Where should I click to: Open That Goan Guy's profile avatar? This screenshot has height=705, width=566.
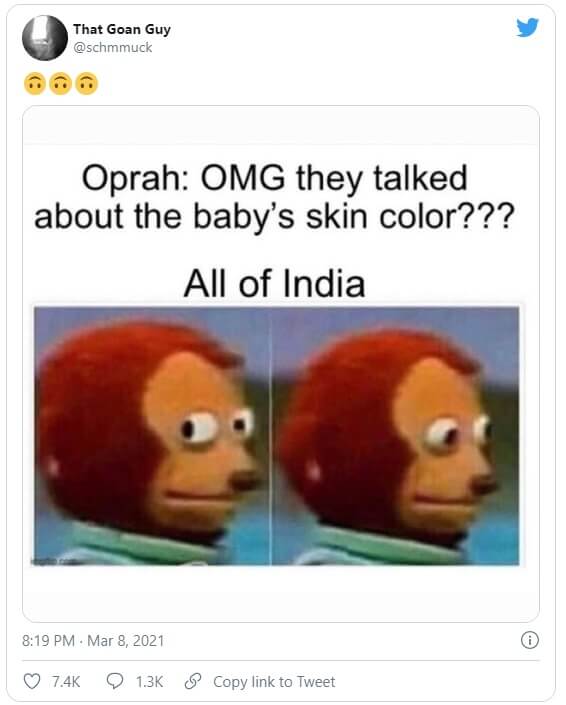coord(45,38)
